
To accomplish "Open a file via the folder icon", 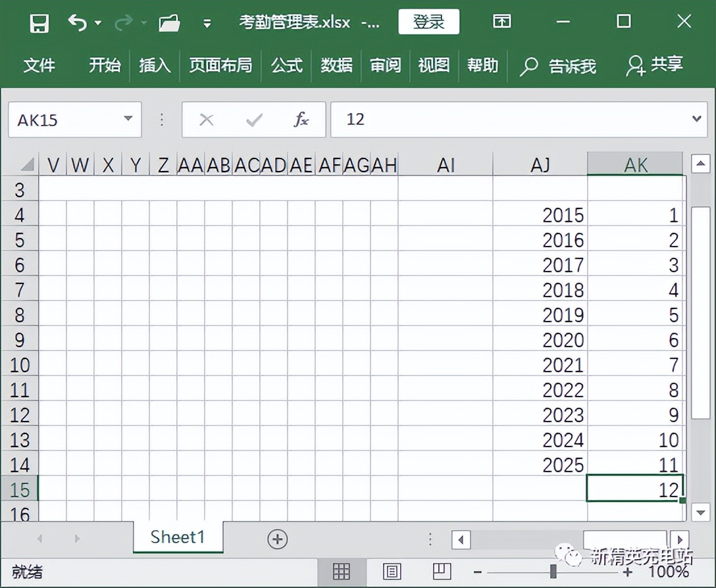I will coord(168,22).
